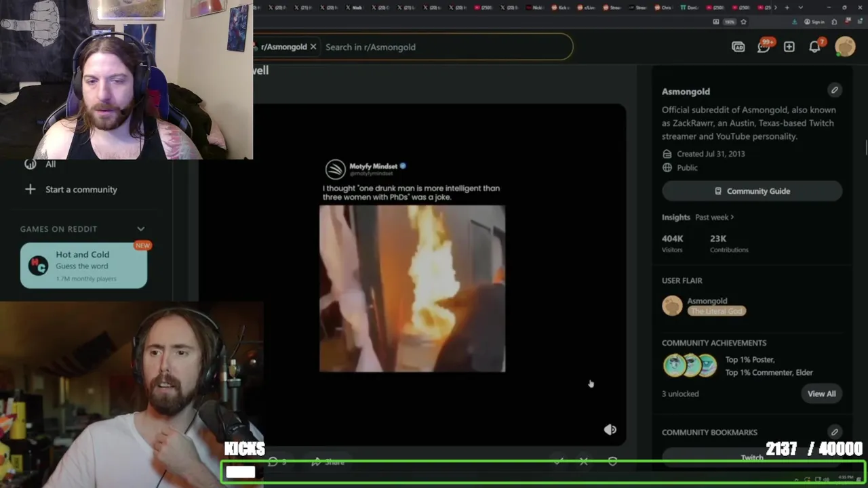Click the Start a community plus icon
The image size is (868, 488).
(30, 189)
